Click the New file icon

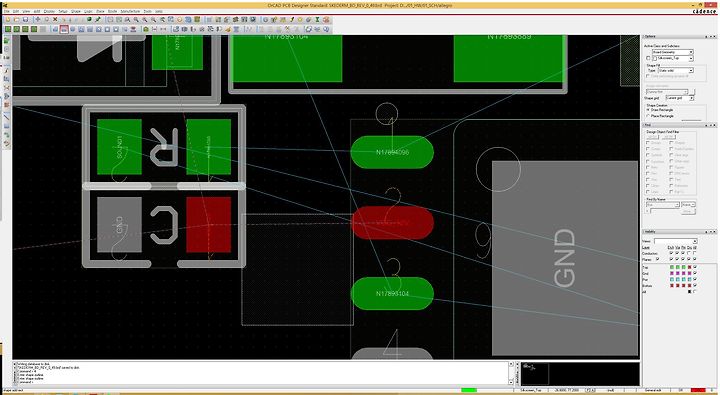(x=8, y=19)
